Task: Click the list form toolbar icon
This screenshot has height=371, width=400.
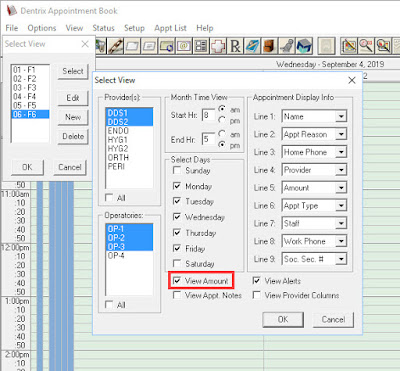Action: [x=201, y=46]
